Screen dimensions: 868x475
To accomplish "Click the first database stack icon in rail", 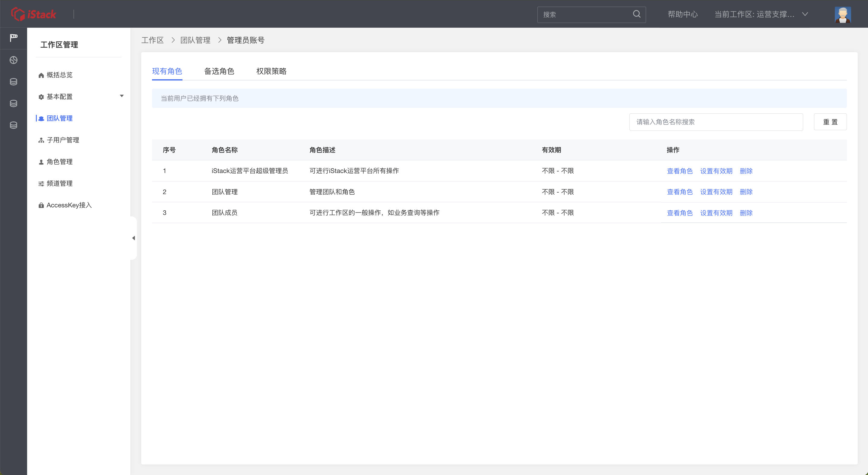I will tap(14, 82).
